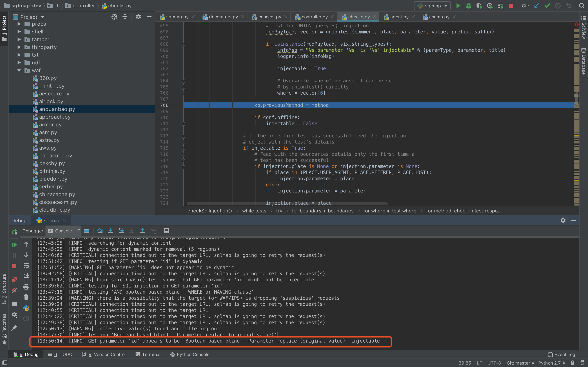The height and width of the screenshot is (367, 588).
Task: Open the Terminal tool window
Action: tap(148, 354)
